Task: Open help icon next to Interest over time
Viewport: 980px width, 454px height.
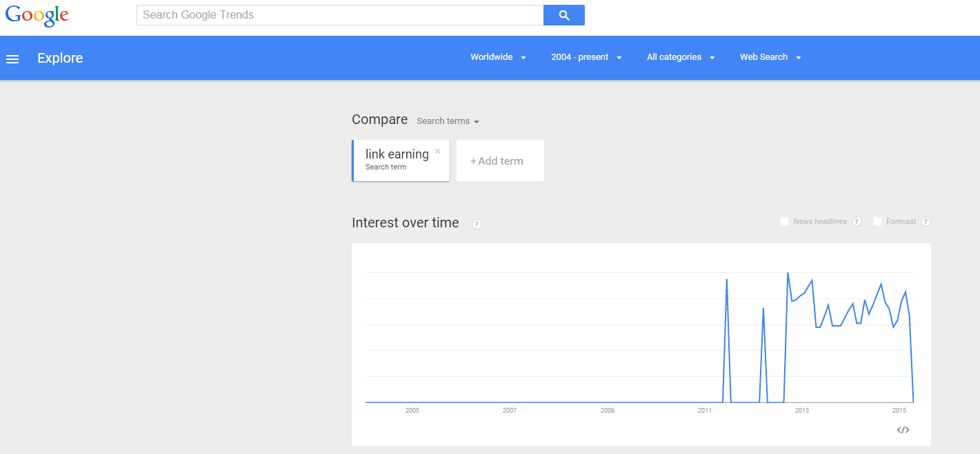Action: click(477, 224)
